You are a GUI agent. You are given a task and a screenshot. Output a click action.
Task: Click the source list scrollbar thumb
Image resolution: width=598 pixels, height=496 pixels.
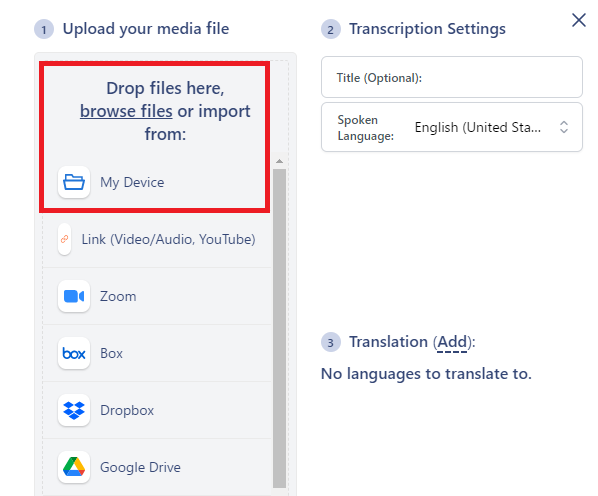(x=279, y=328)
